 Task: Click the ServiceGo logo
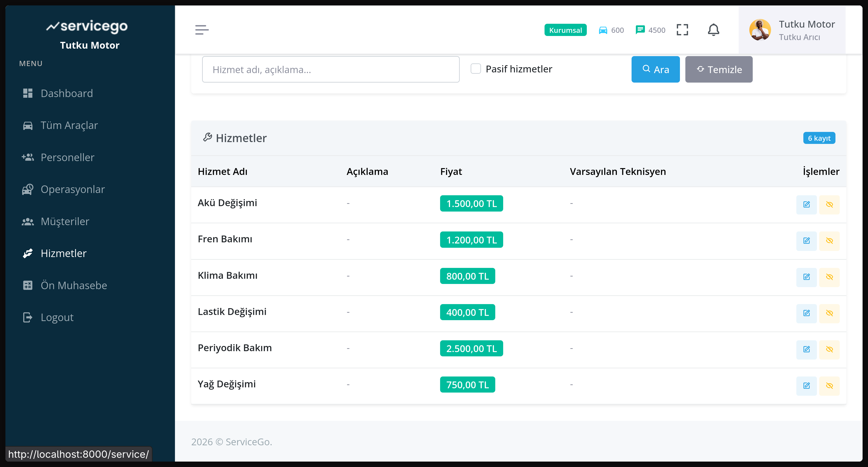point(87,27)
